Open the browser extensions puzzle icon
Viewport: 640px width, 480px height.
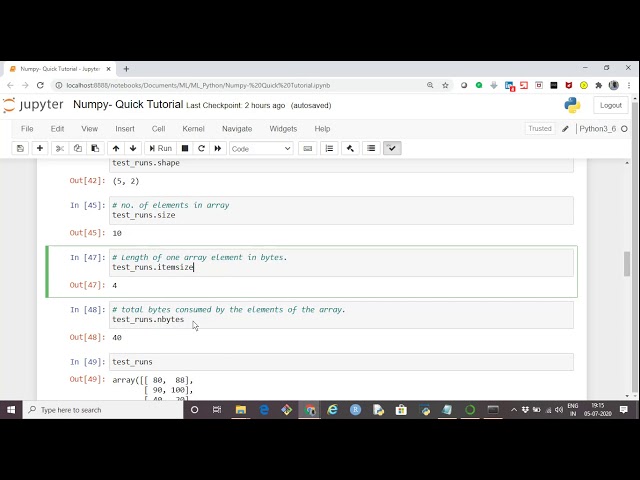599,85
